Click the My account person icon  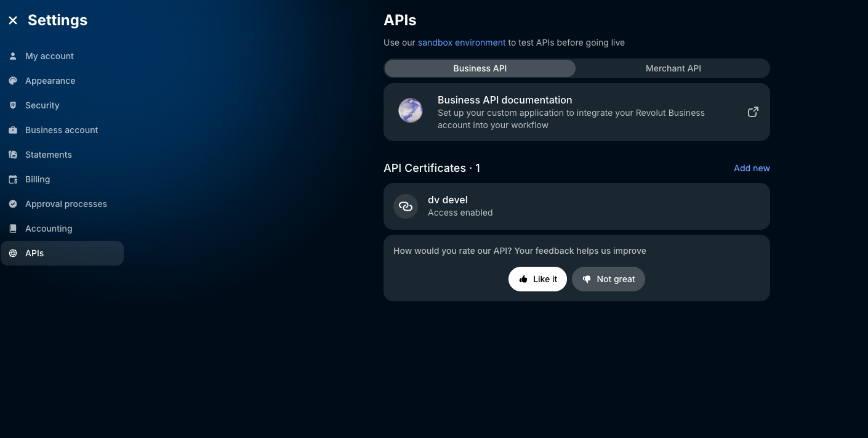pos(13,56)
